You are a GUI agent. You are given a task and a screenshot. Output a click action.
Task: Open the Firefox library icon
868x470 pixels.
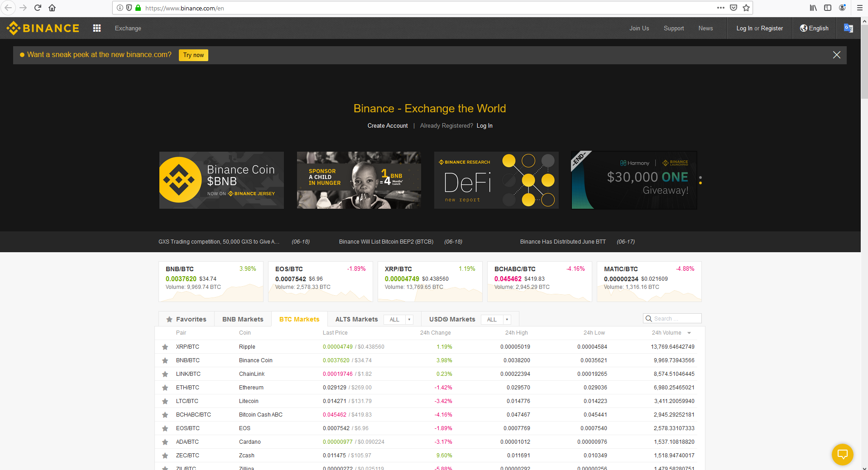[x=813, y=8]
